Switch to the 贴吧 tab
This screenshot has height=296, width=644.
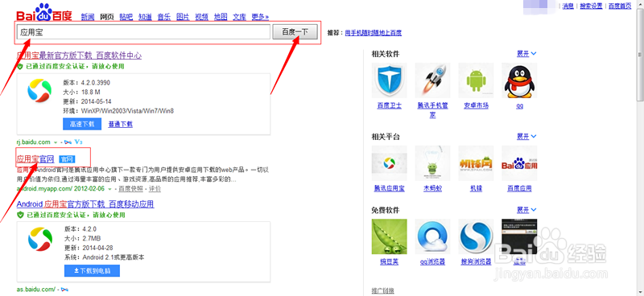pyautogui.click(x=126, y=17)
